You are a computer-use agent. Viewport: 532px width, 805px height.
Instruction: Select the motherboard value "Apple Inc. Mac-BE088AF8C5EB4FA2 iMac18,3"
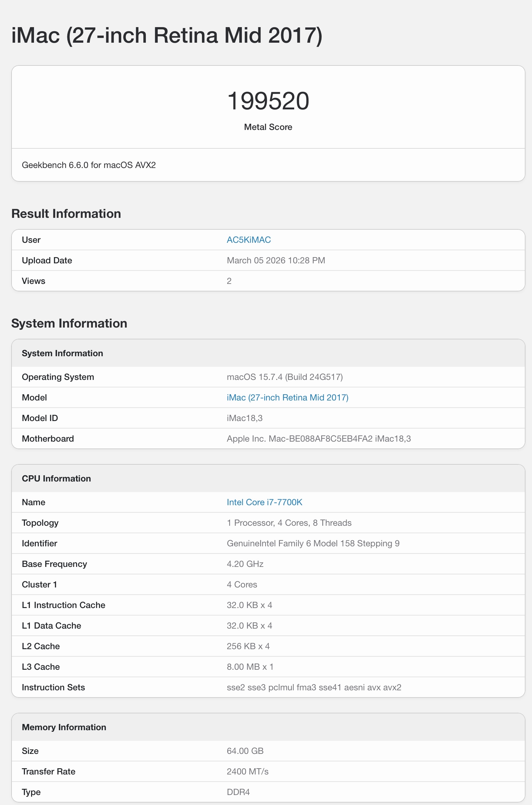click(x=319, y=438)
